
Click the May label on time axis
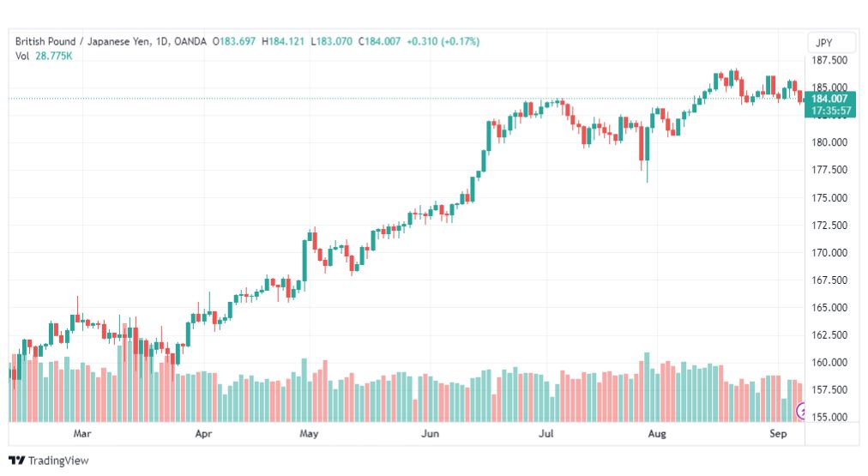[x=308, y=433]
